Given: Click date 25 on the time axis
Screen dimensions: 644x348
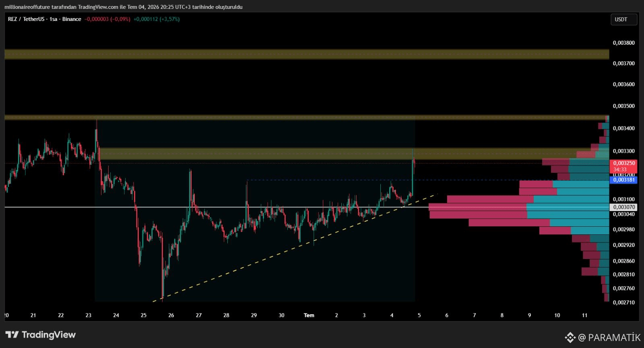Looking at the screenshot, I should 144,315.
